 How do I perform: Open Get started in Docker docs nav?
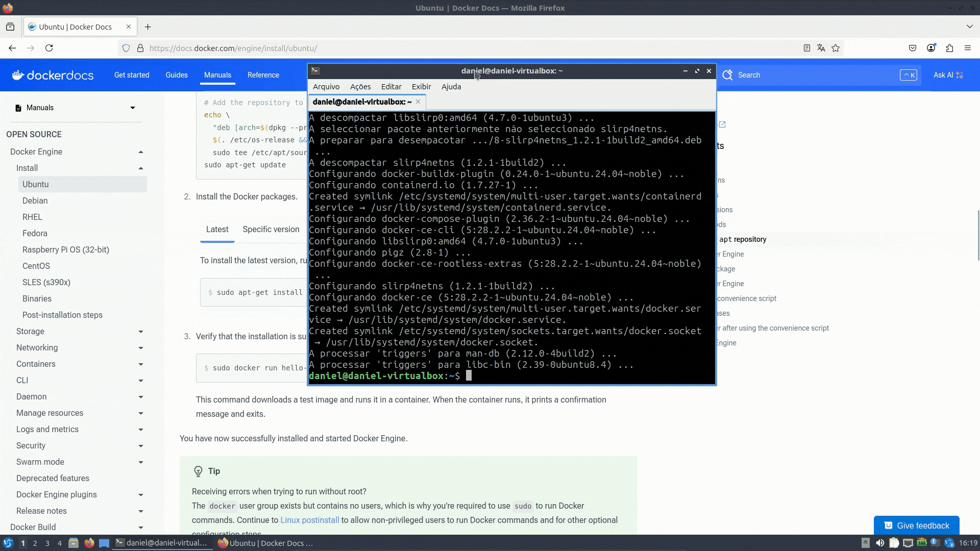coord(132,75)
